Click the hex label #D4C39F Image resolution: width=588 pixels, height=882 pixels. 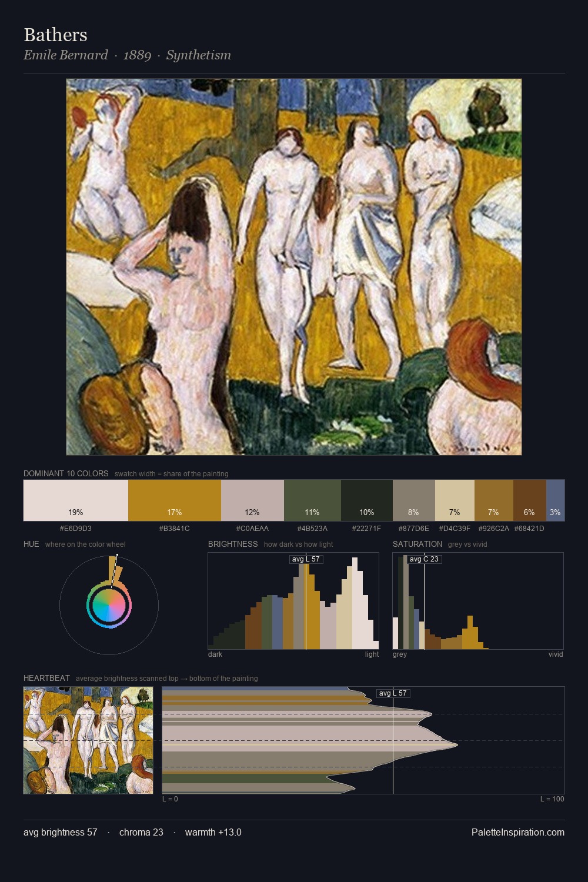coord(455,529)
